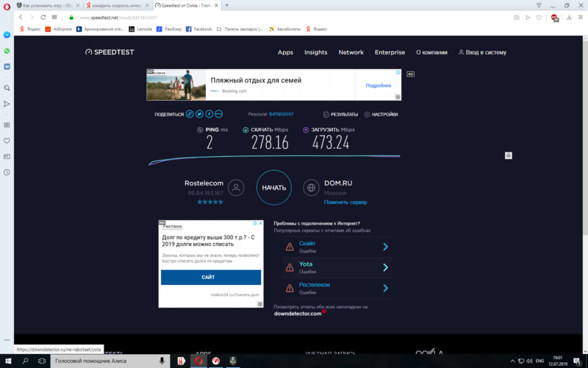This screenshot has height=368, width=588.
Task: Expand the Yota error report arrow
Action: point(385,267)
